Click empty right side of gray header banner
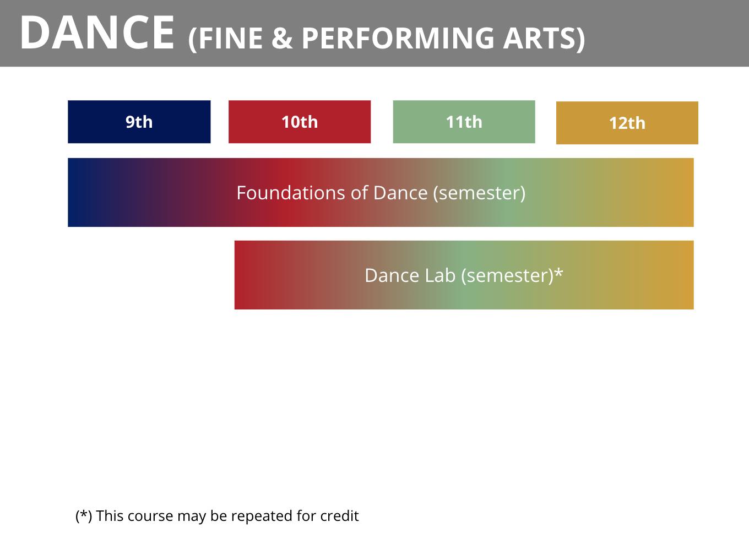749x560 pixels. tap(672, 33)
